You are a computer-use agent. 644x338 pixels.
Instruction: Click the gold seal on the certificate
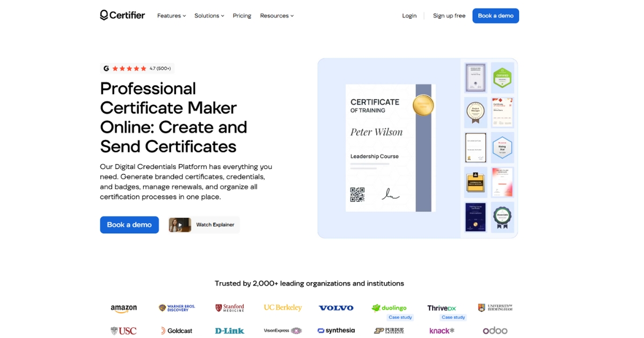point(423,105)
